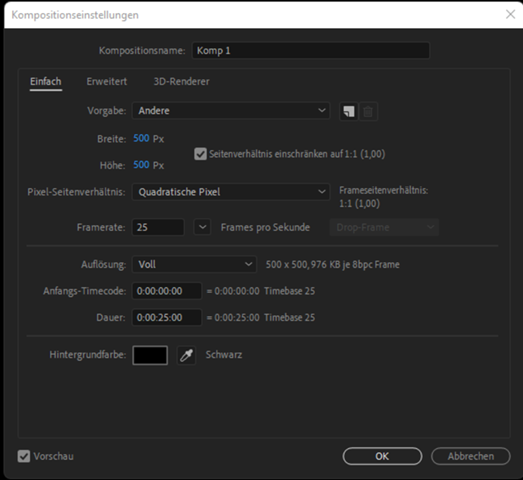Click the disabled Drop-Frame dropdown
The image size is (523, 480).
click(x=384, y=227)
